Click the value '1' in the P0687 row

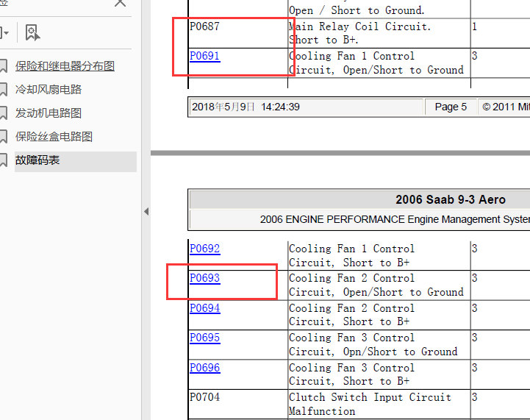[x=475, y=26]
